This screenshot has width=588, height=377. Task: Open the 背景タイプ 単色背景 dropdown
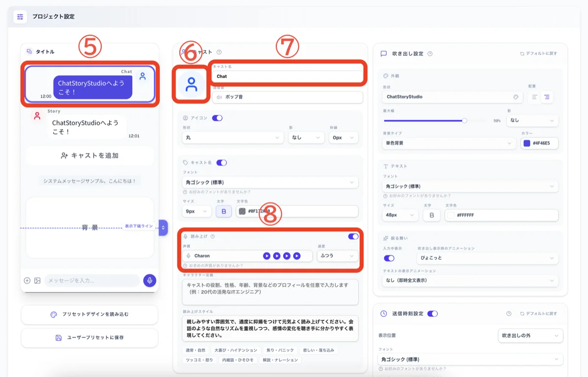pos(449,144)
